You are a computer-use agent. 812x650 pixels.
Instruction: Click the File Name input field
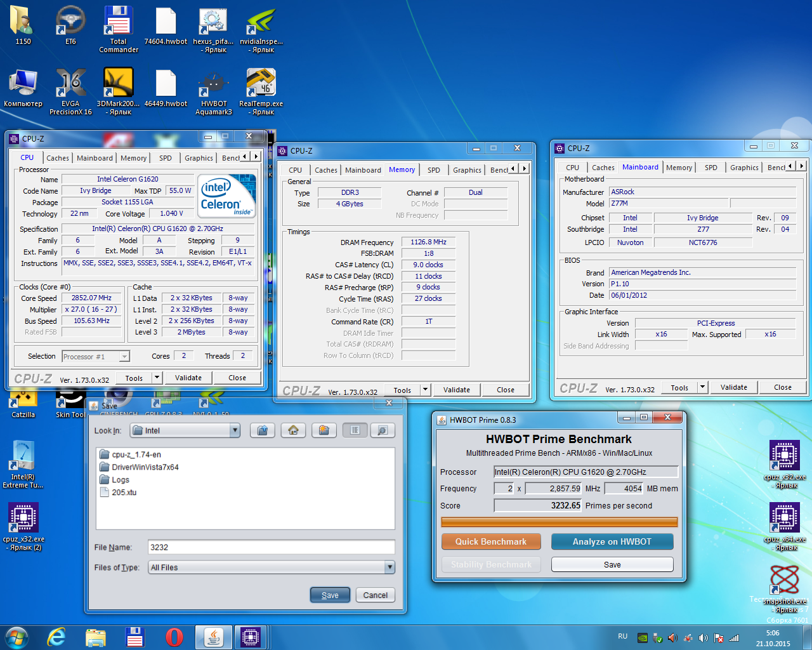(272, 547)
